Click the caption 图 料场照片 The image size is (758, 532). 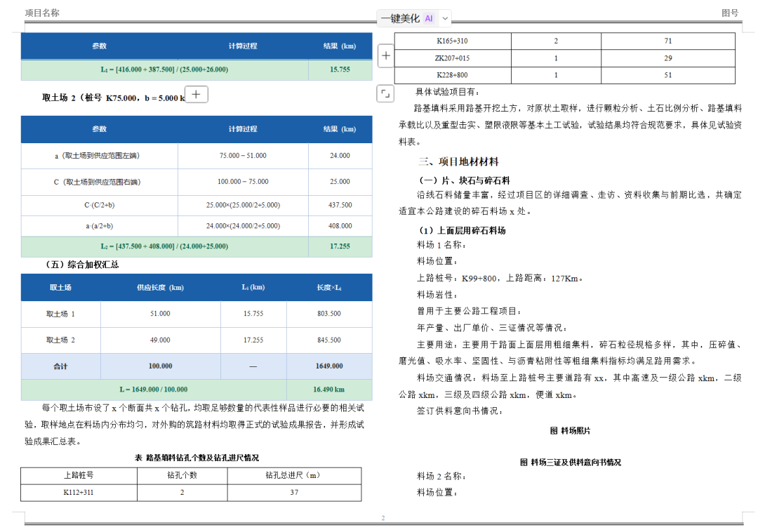click(x=570, y=430)
